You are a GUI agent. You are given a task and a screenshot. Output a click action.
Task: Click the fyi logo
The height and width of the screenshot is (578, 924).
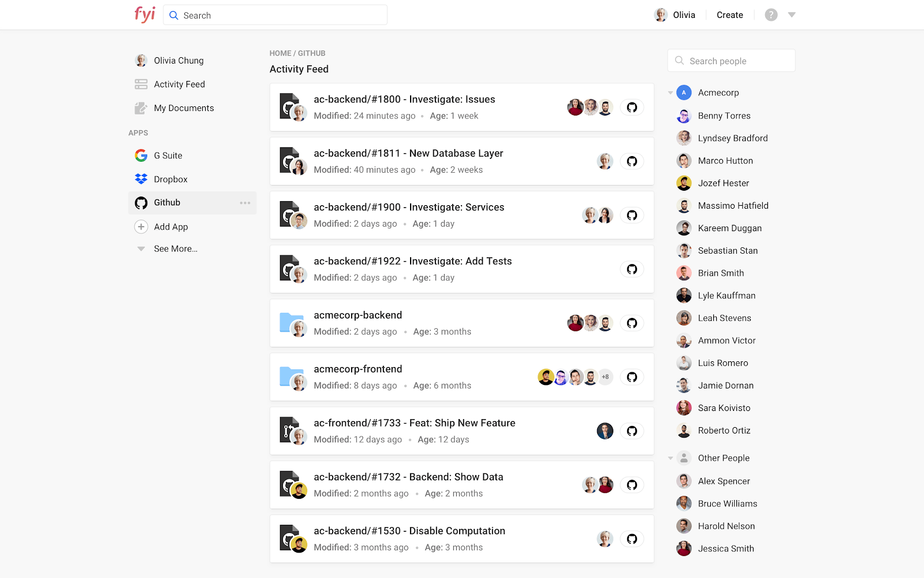coord(145,14)
